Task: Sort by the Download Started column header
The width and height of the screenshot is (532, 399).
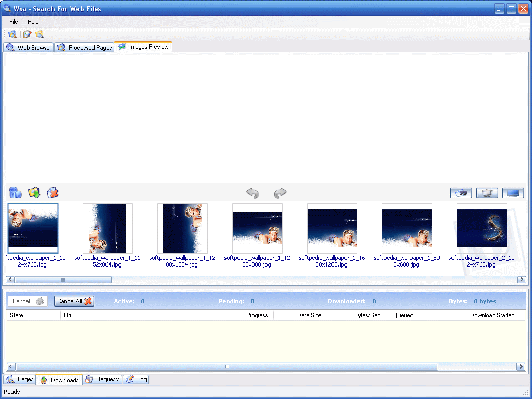Action: tap(496, 315)
